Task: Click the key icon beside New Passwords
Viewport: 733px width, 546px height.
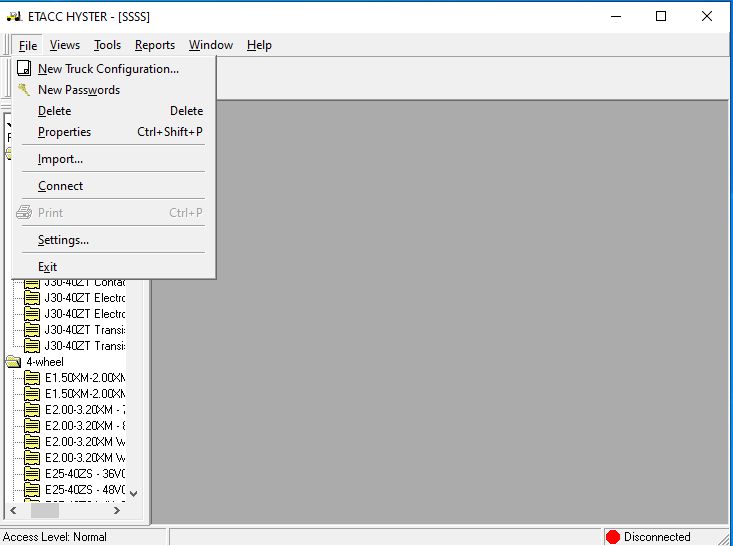Action: 24,89
